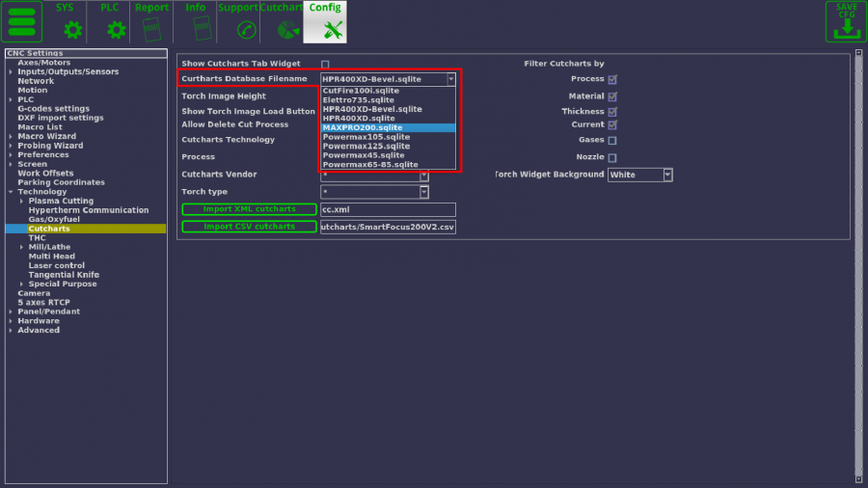Open the main hamburger menu
The width and height of the screenshot is (868, 488).
click(25, 22)
